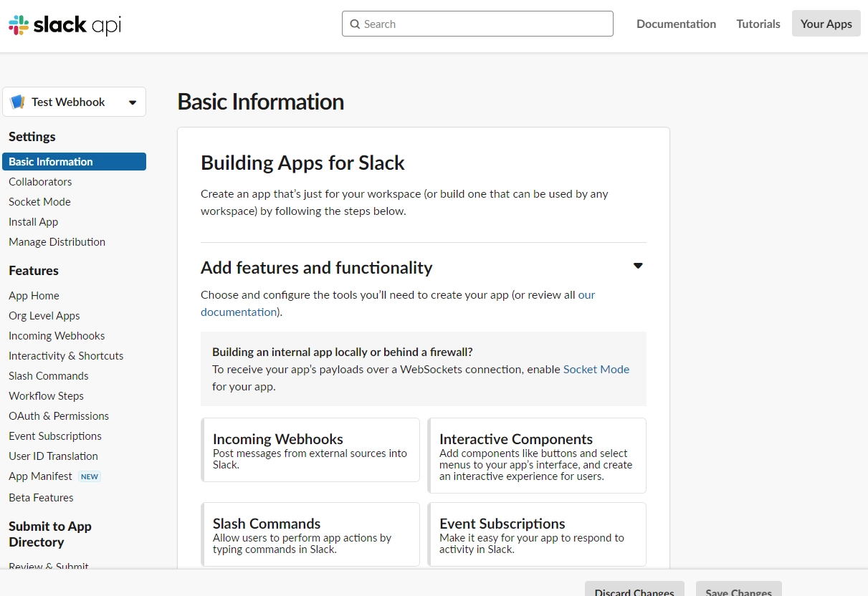Viewport: 868px width, 596px height.
Task: Open the Socket Mode sidebar item
Action: [x=39, y=202]
